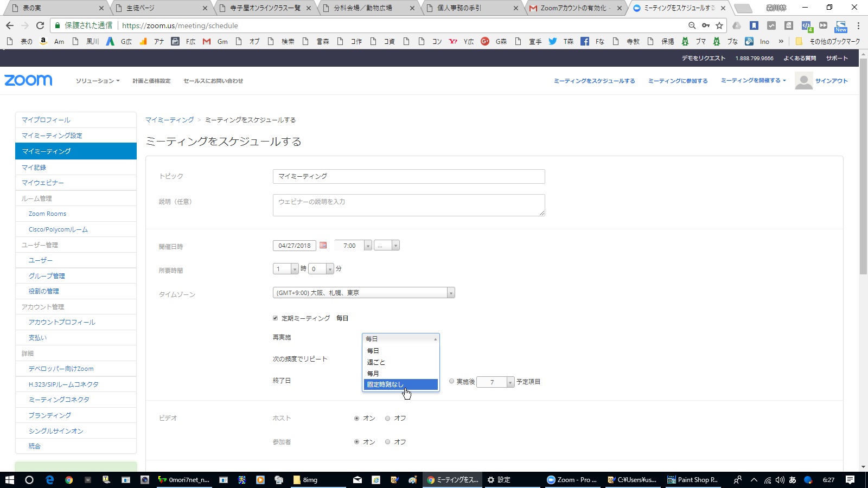
Task: Click the calendar icon next to date field
Action: coord(323,245)
